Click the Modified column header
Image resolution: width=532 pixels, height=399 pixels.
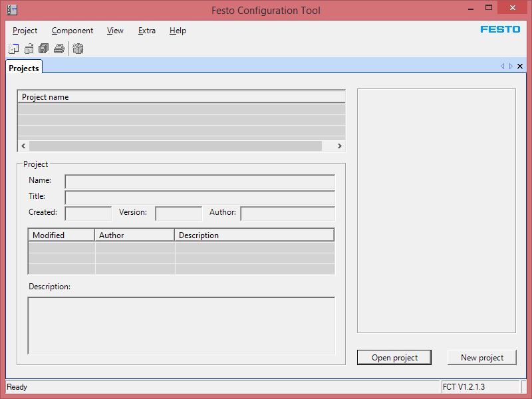(x=61, y=235)
